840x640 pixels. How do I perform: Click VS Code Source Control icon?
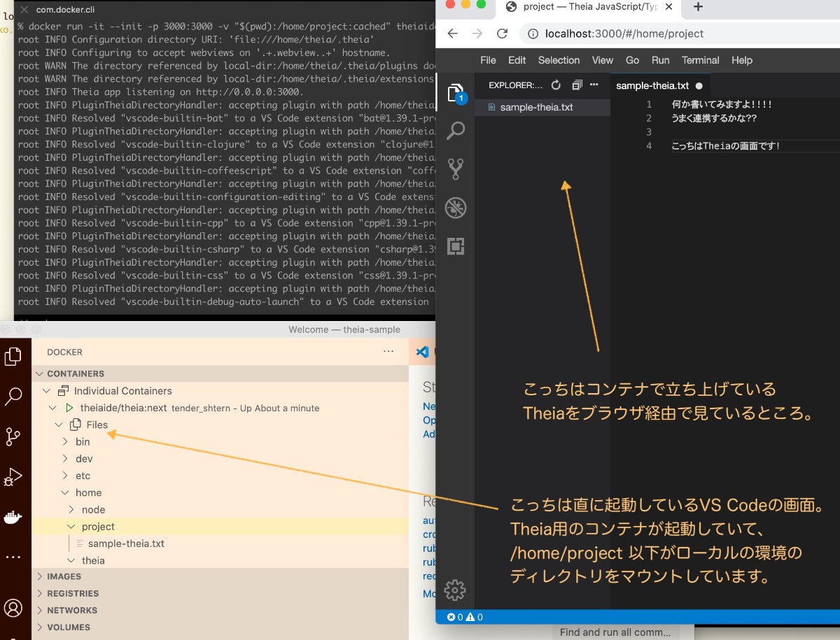point(13,437)
